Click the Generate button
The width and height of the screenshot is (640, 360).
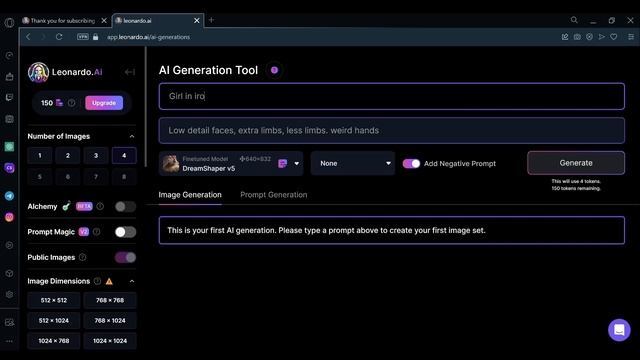click(576, 163)
